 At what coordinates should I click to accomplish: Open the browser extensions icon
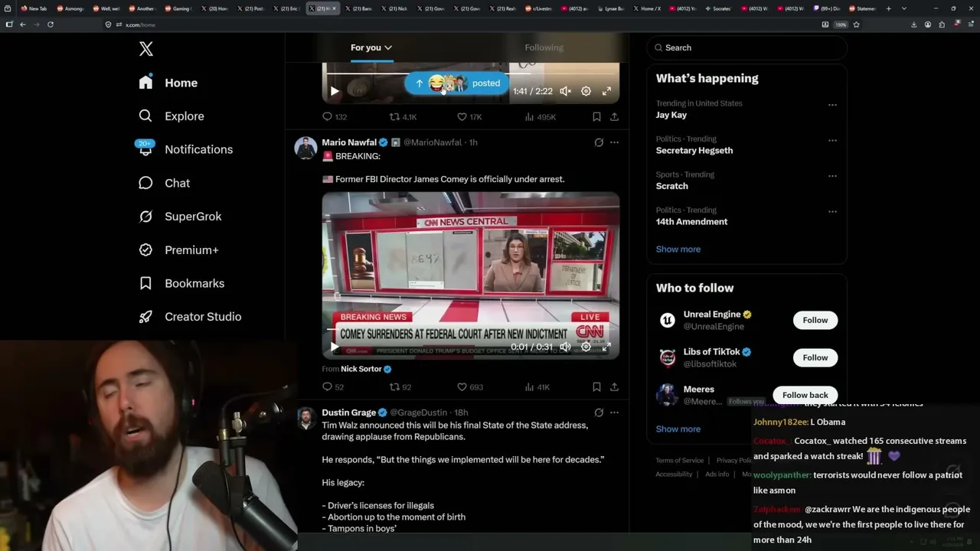(942, 24)
